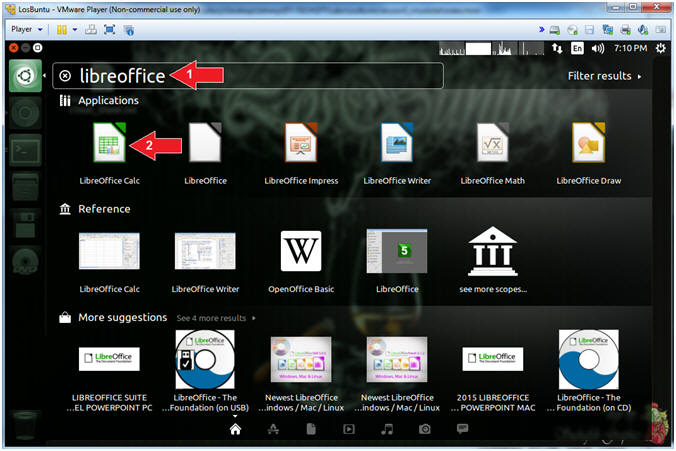
Task: Expand See 4 more results
Action: coord(216,318)
